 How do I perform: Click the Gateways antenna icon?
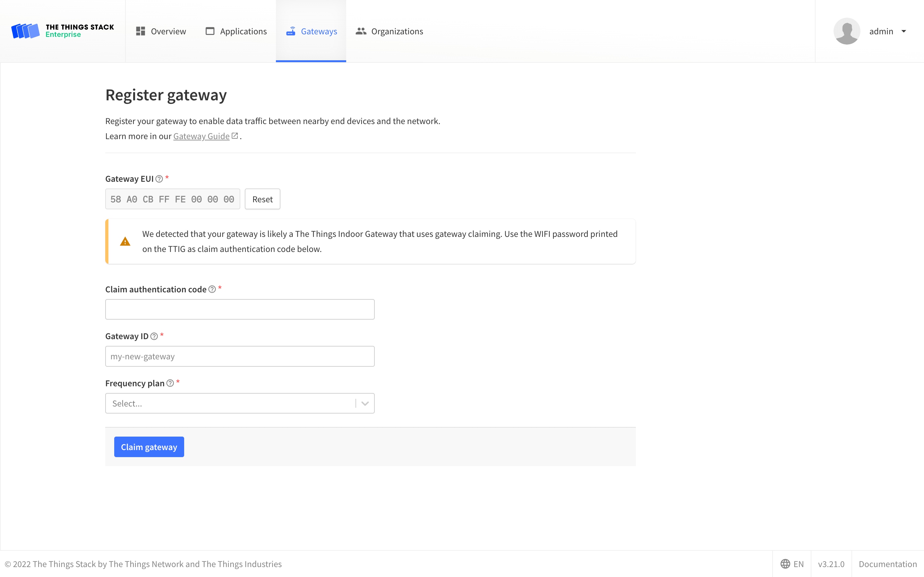click(291, 31)
